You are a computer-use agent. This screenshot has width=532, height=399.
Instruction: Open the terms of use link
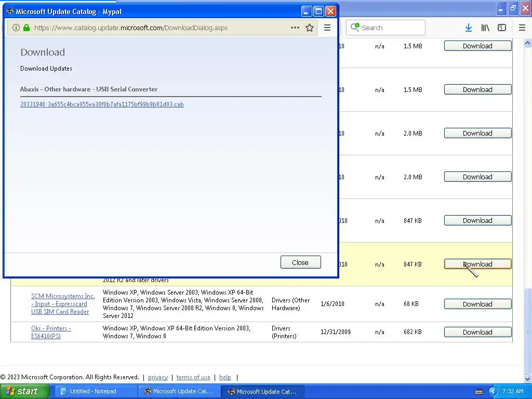193,377
